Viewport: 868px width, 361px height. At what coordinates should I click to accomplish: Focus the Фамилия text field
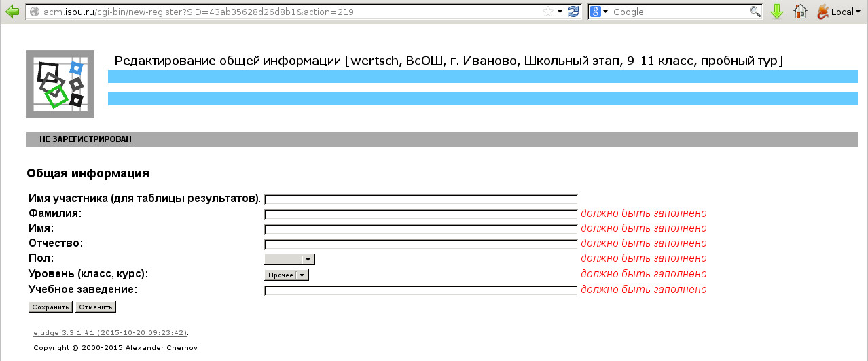pos(420,214)
